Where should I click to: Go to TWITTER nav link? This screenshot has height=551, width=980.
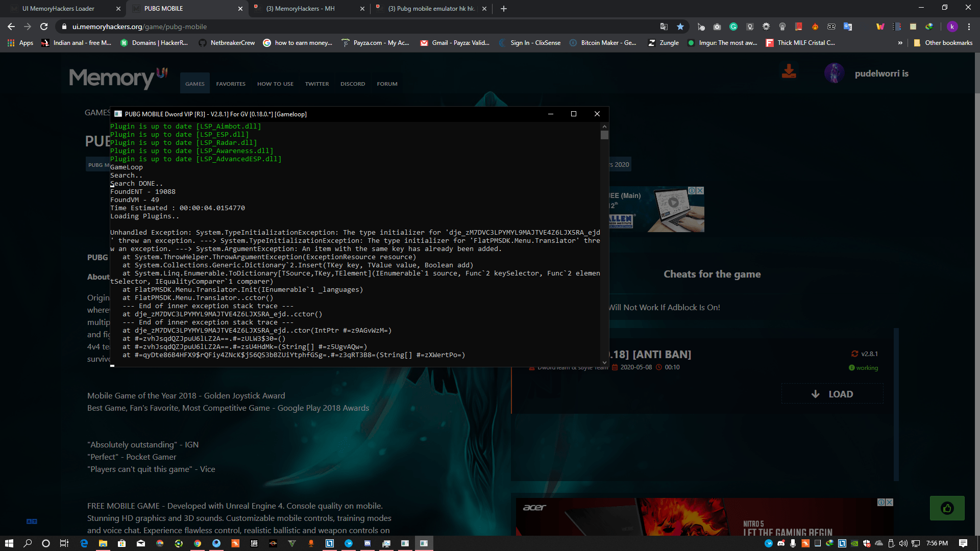pyautogui.click(x=317, y=84)
